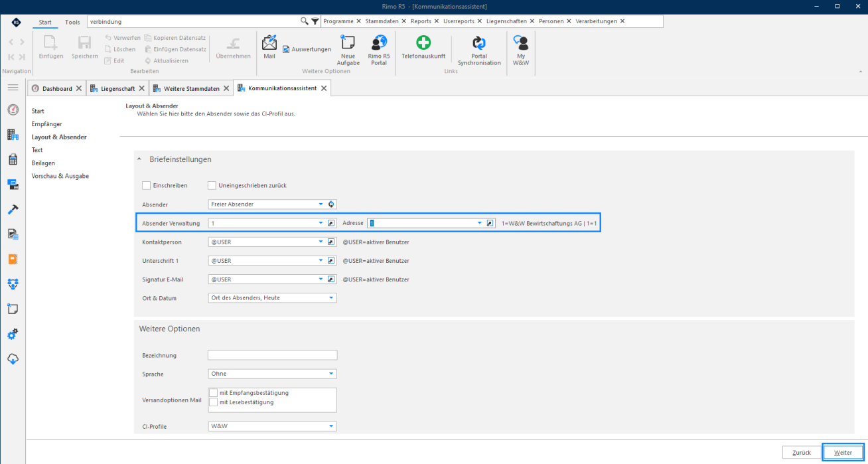Image resolution: width=868 pixels, height=464 pixels.
Task: Go to Vorschau & Ausgabe step
Action: (60, 176)
